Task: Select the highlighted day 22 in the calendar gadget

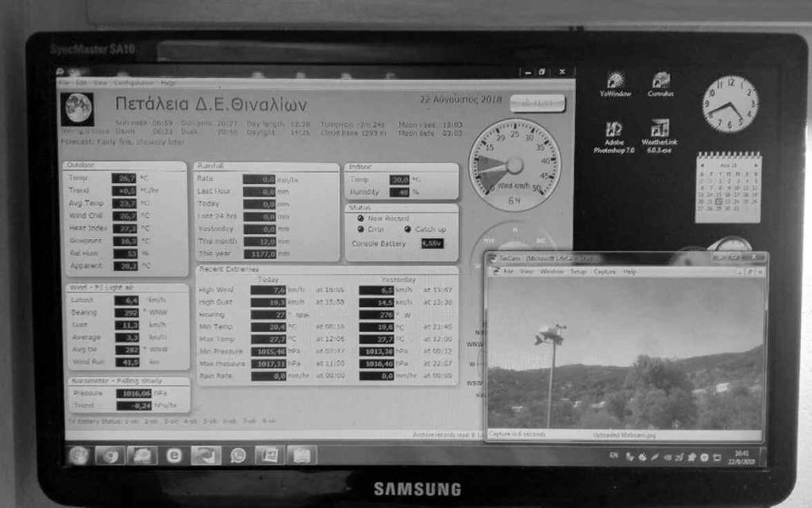Action: coord(719,202)
